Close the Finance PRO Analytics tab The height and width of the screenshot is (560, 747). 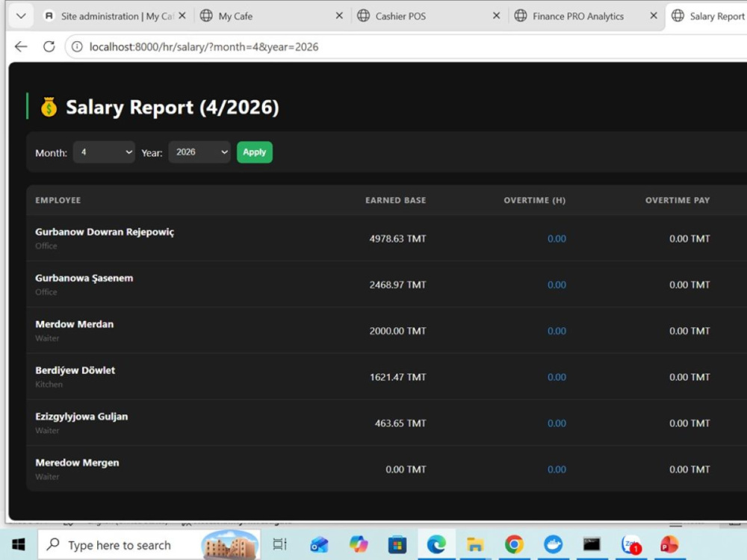click(654, 16)
